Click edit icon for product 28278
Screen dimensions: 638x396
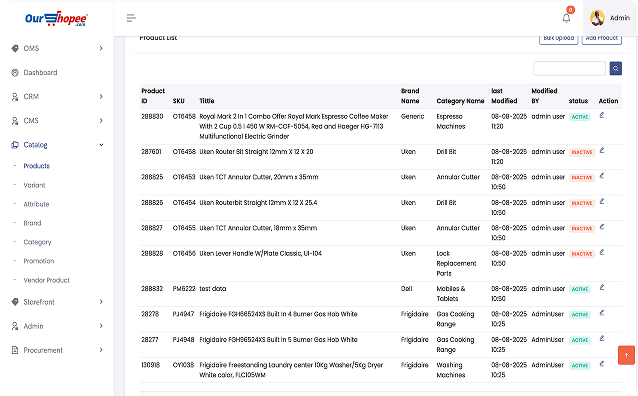pyautogui.click(x=602, y=313)
